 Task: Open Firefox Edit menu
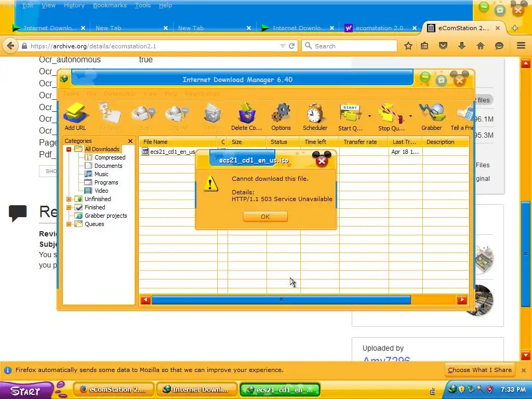[28, 5]
